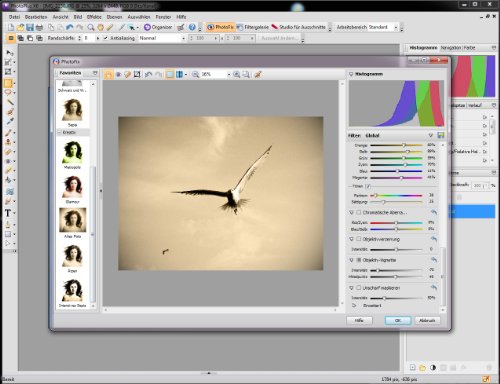
Task: Collapse the Objektivverzerrung section triangle
Action: 351,239
